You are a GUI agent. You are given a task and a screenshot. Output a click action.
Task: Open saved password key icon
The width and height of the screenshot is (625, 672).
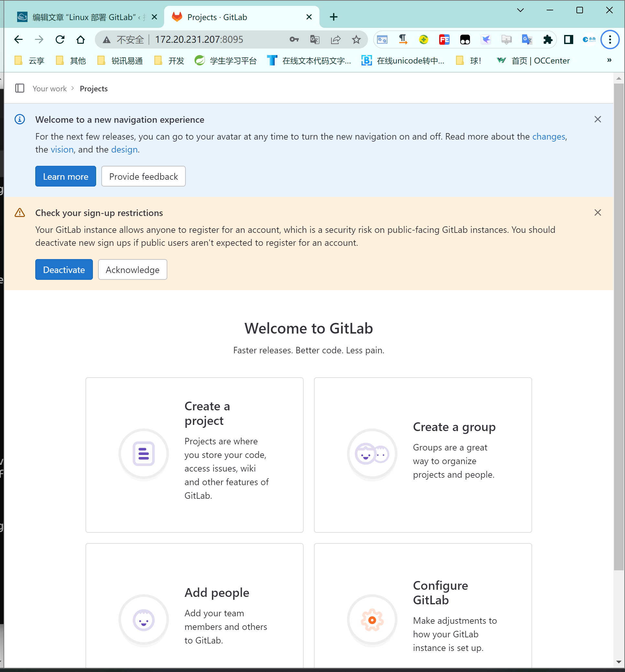pyautogui.click(x=294, y=40)
